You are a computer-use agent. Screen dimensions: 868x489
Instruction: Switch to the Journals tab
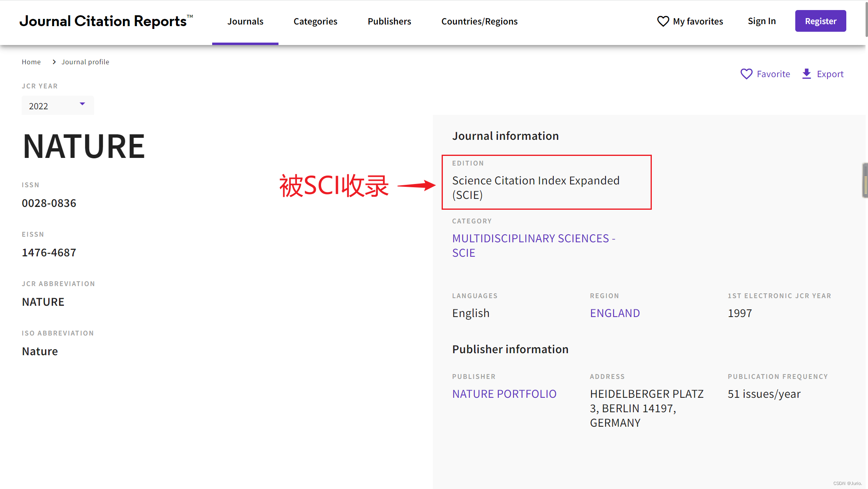pyautogui.click(x=245, y=21)
